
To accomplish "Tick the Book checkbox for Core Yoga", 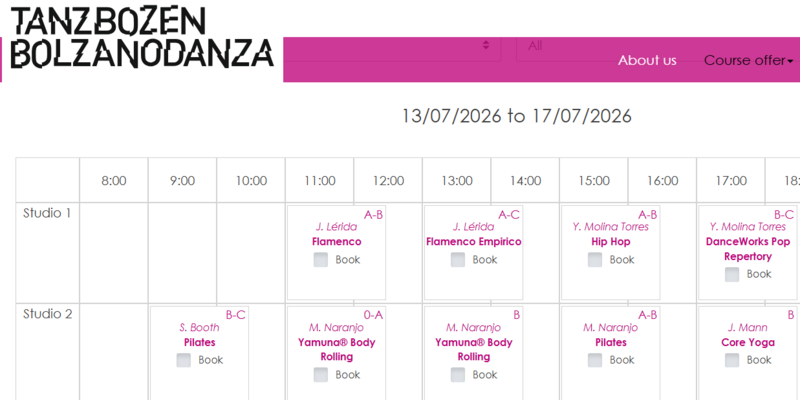I will pos(732,360).
